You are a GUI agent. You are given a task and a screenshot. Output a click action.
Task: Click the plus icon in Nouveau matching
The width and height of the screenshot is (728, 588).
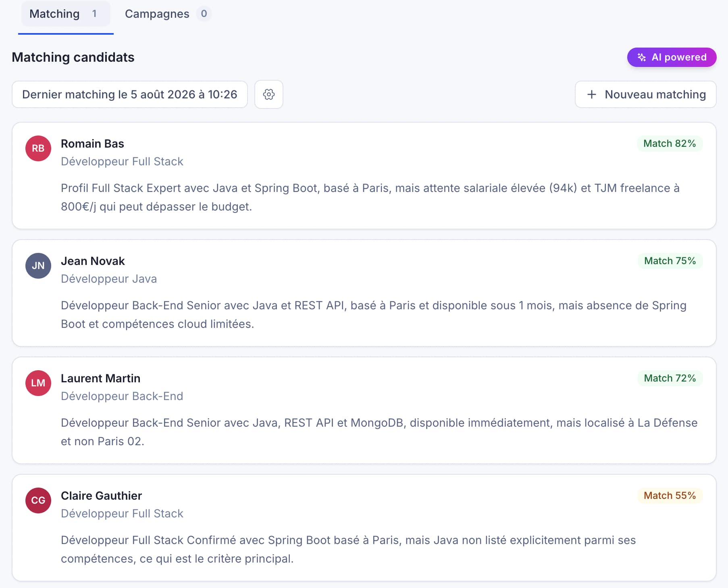591,94
